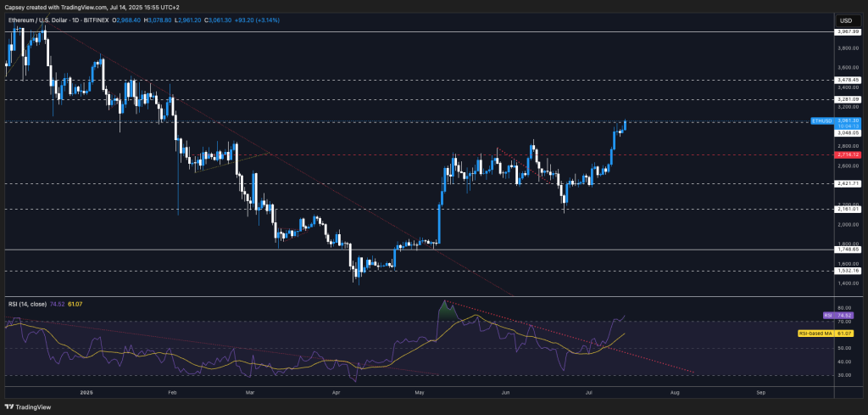This screenshot has width=868, height=415.
Task: Click the 3,967.99 price level label
Action: click(849, 32)
